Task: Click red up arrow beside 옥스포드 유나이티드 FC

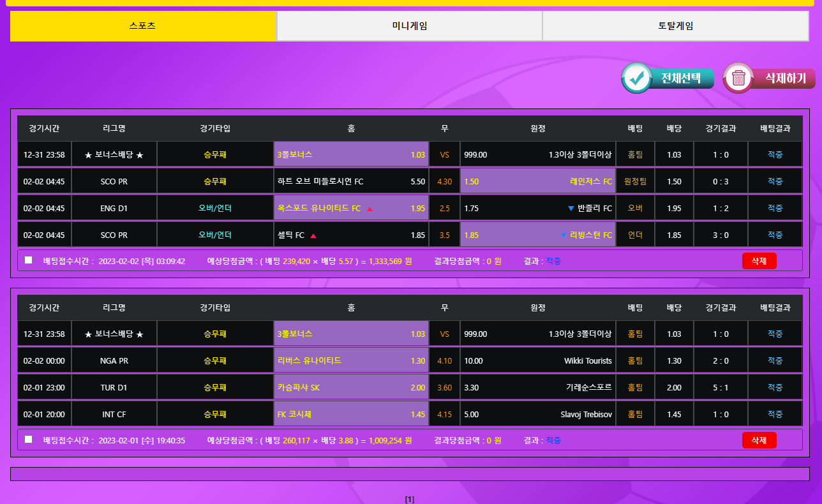Action: (x=370, y=209)
